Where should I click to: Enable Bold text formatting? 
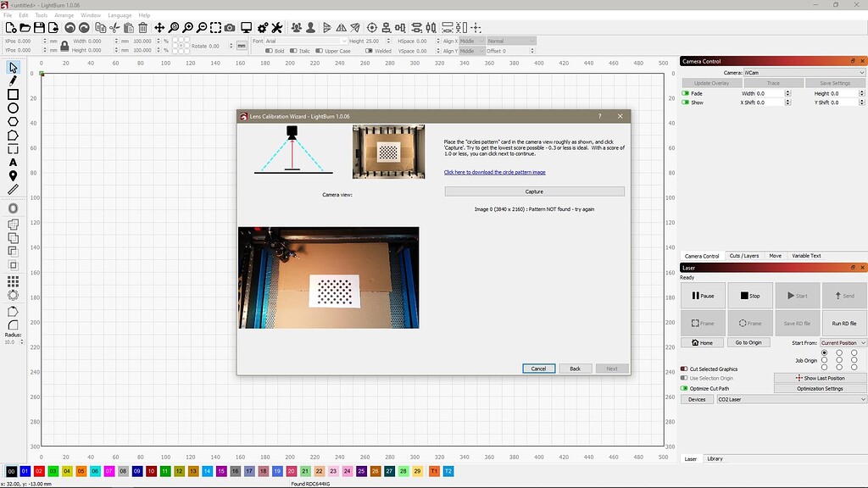pyautogui.click(x=270, y=51)
